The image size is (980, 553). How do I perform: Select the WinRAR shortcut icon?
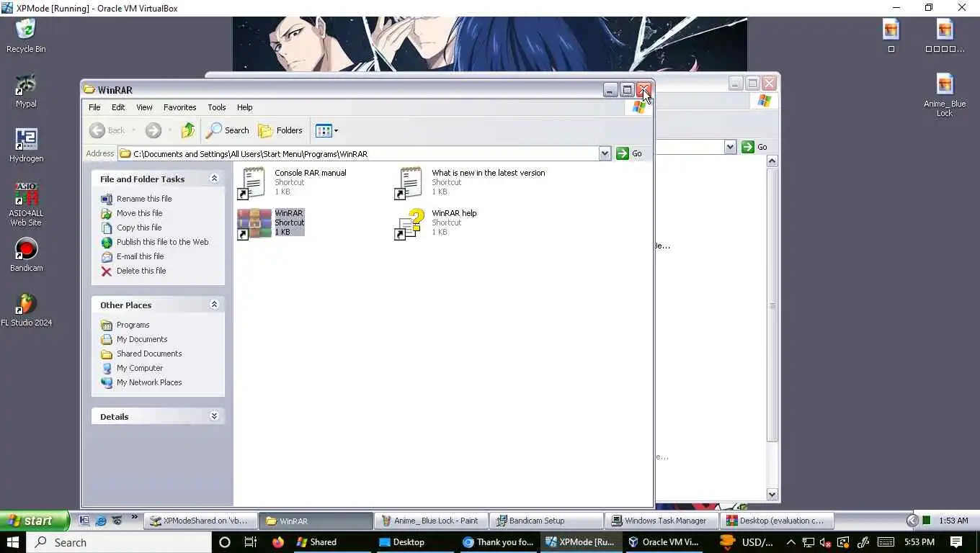254,223
